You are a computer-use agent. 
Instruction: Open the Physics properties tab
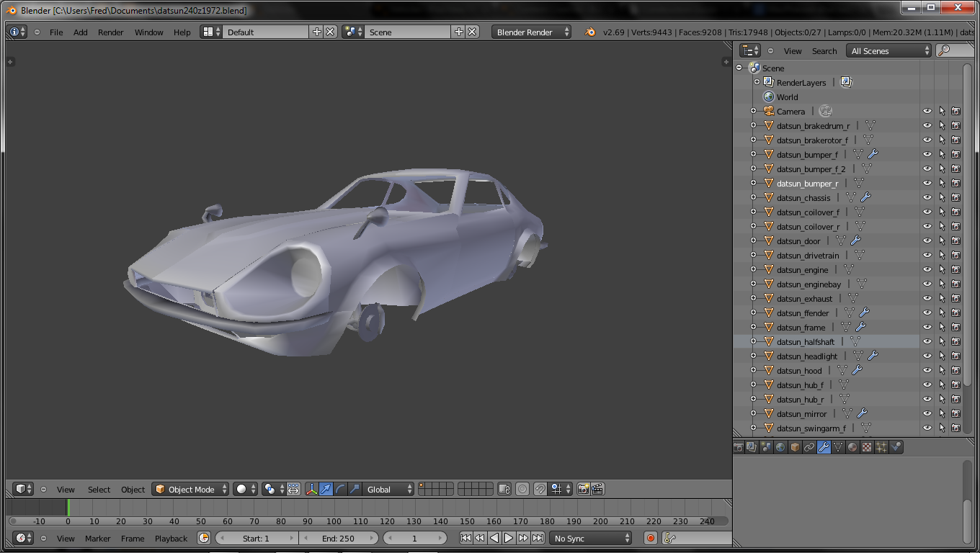pos(896,447)
